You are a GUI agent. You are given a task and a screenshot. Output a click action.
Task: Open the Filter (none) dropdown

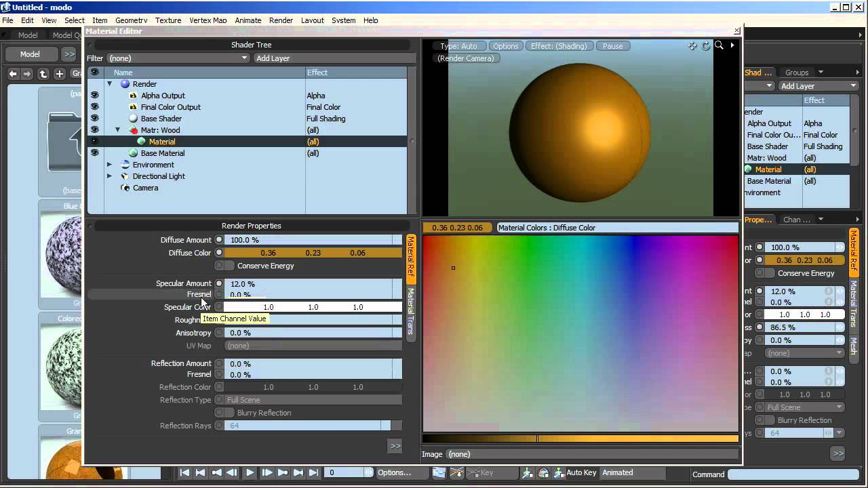(178, 58)
